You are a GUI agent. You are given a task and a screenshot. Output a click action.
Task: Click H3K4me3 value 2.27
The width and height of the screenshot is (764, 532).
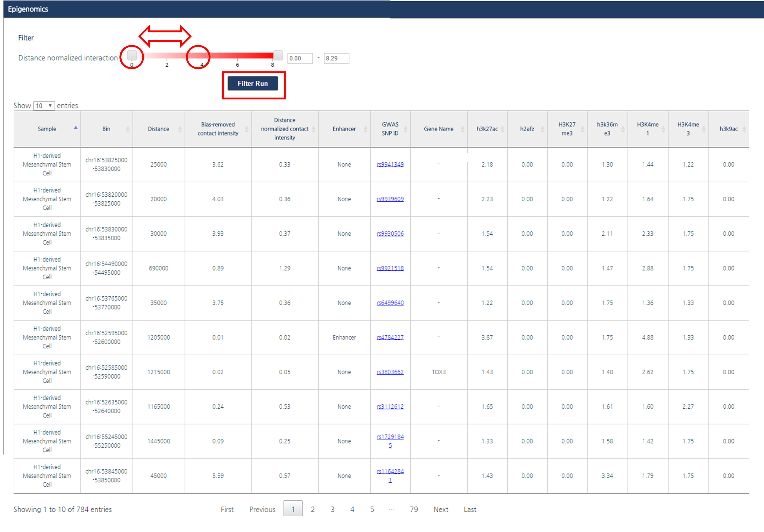click(x=689, y=406)
